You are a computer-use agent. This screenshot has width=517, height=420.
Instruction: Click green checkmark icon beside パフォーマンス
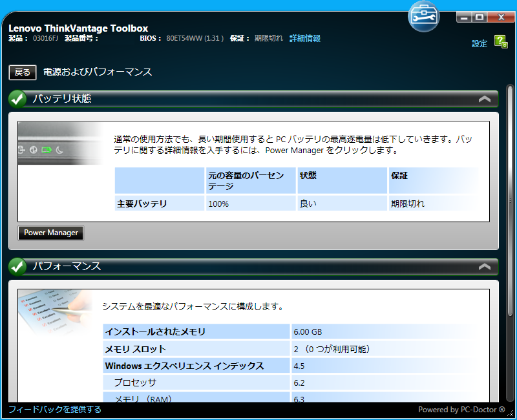17,266
